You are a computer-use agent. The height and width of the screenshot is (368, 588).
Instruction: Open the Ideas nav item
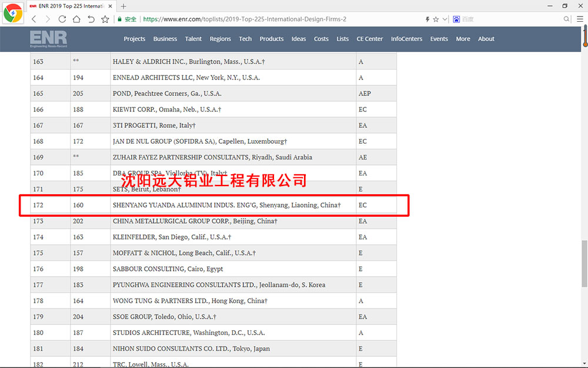click(299, 39)
